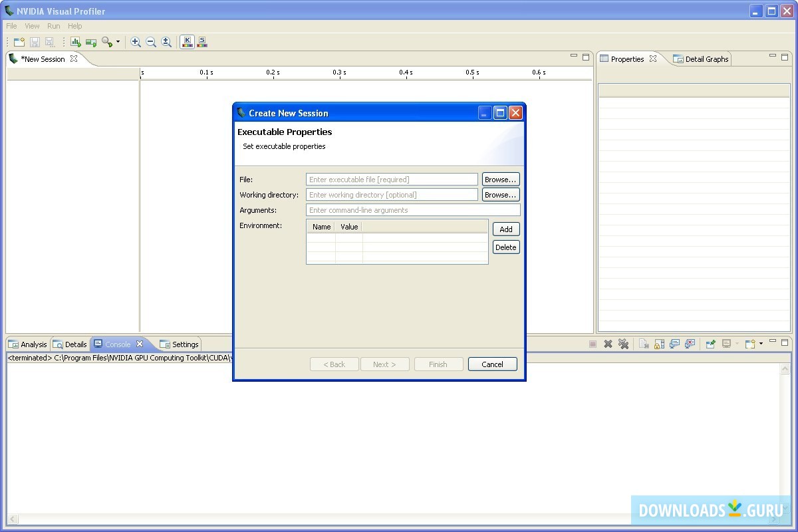
Task: Select the stream 'S' timeline icon
Action: [202, 42]
